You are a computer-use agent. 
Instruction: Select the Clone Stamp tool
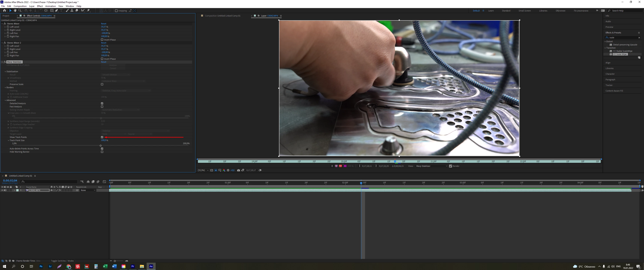(72, 11)
